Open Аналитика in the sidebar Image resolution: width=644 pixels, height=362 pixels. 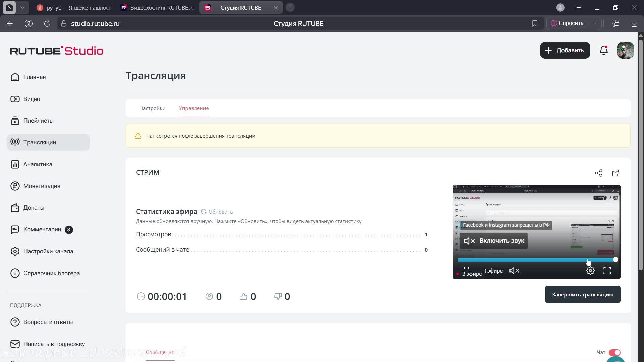click(38, 164)
